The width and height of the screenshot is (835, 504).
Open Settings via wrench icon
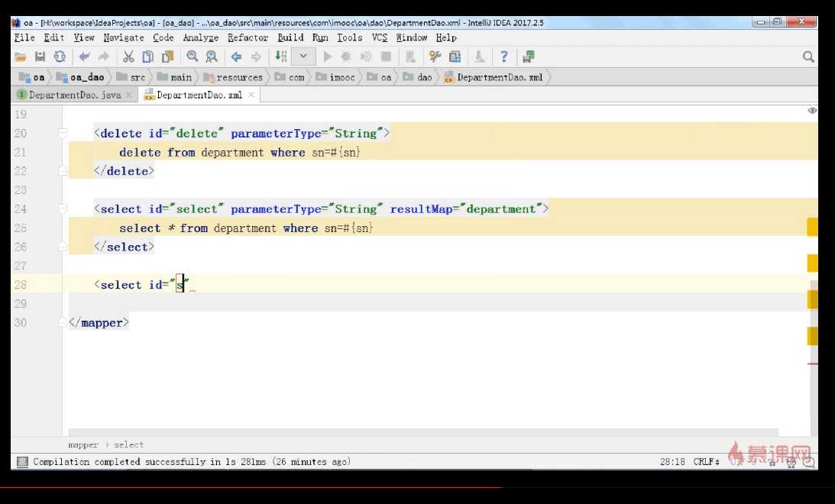[x=435, y=57]
